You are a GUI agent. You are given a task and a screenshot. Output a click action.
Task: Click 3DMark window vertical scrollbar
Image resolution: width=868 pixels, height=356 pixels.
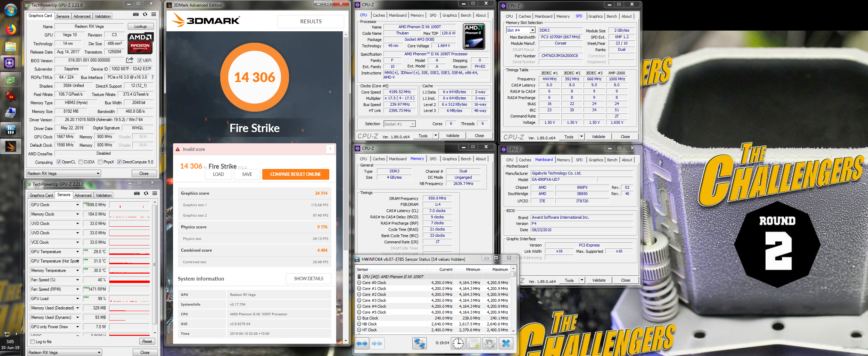(x=346, y=144)
